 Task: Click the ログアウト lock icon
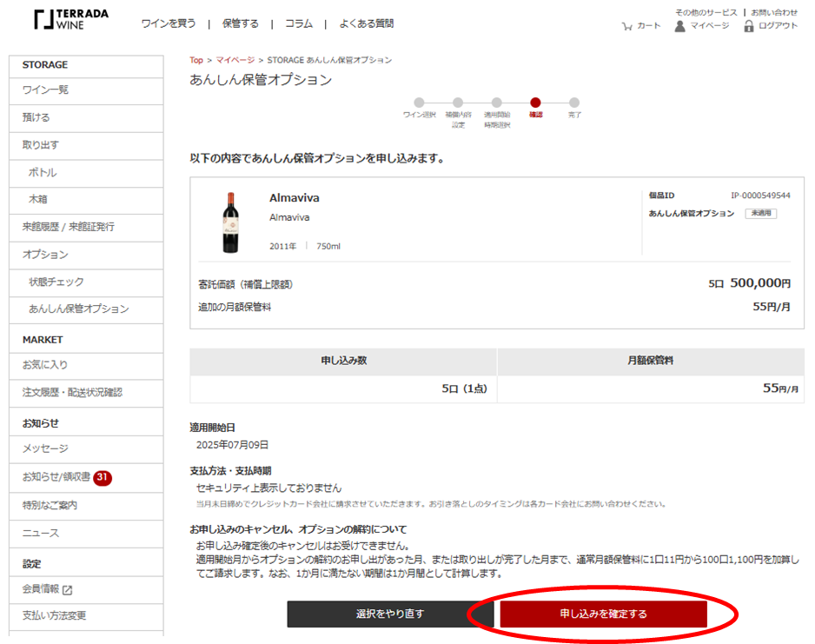(x=748, y=26)
